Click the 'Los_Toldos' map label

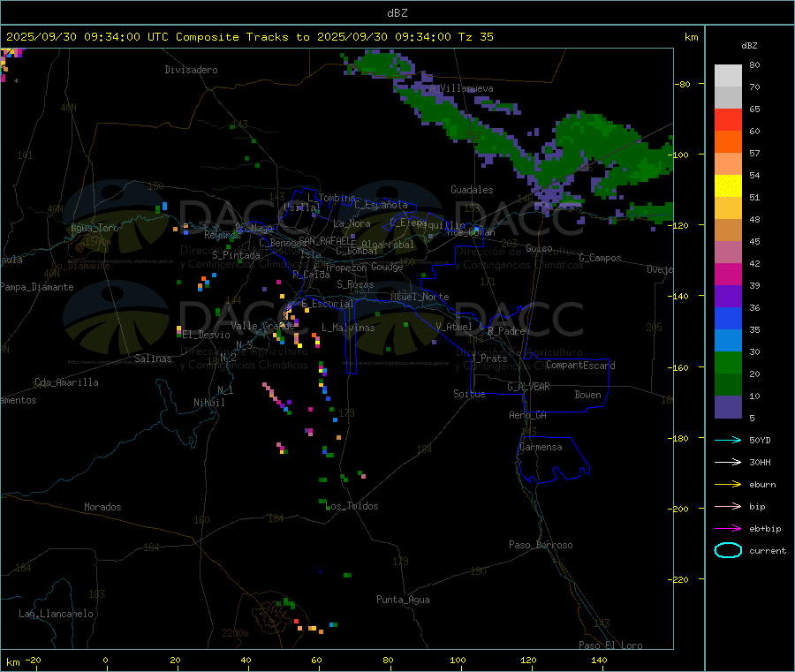pyautogui.click(x=352, y=506)
